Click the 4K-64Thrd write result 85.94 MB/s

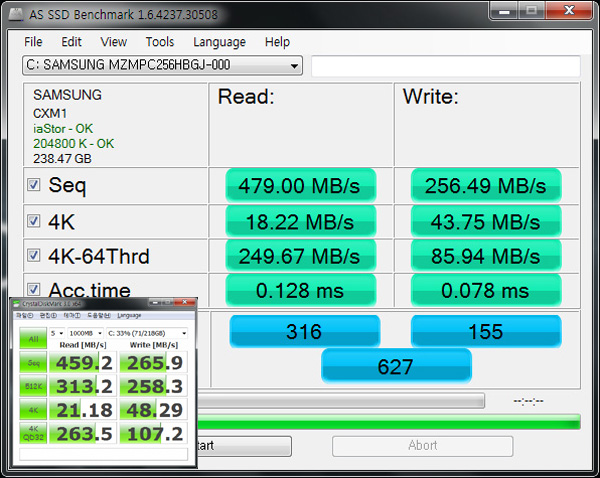pyautogui.click(x=486, y=256)
